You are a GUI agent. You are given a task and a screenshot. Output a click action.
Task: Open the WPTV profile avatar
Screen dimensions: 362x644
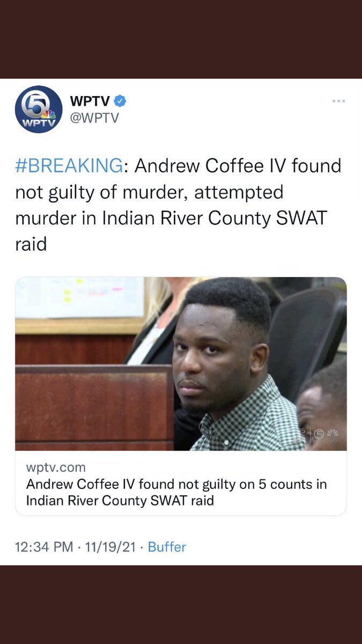(x=39, y=109)
